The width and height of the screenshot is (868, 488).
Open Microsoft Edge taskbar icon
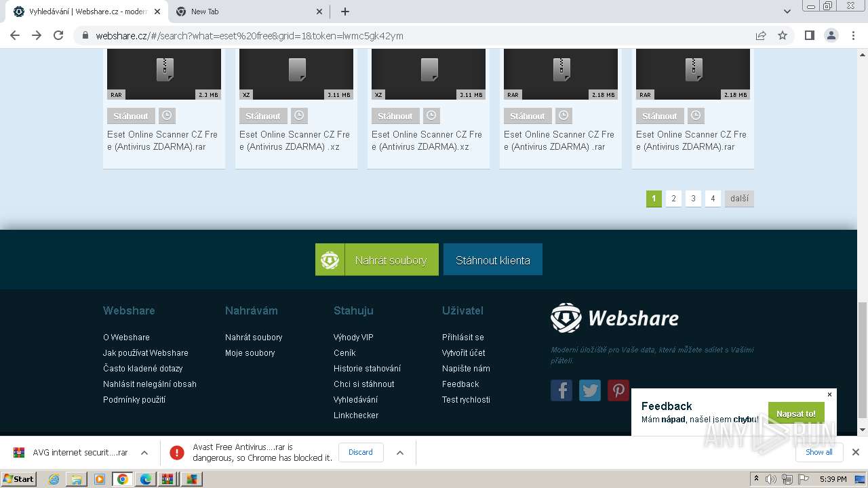(x=146, y=479)
